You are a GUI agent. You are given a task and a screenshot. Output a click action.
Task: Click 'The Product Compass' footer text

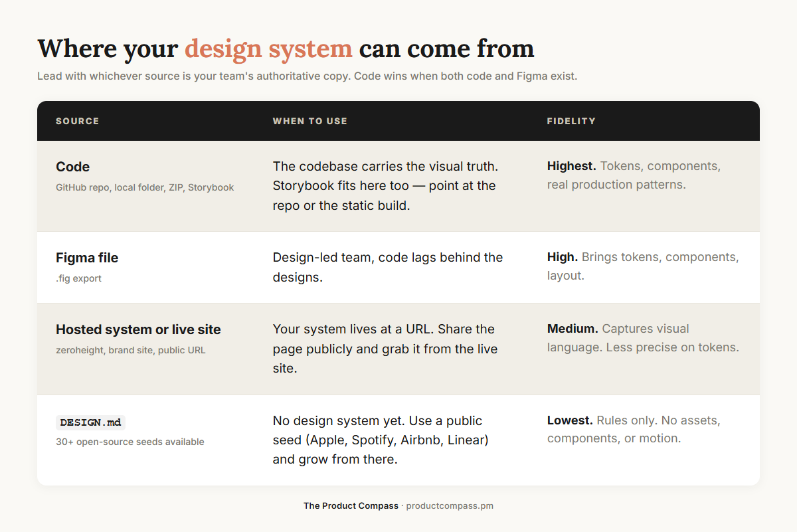351,505
